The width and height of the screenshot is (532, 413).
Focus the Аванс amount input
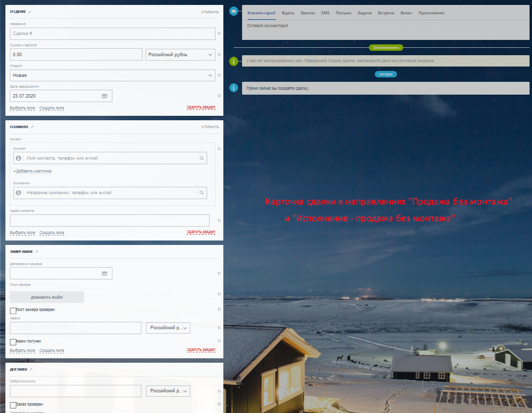(75, 328)
